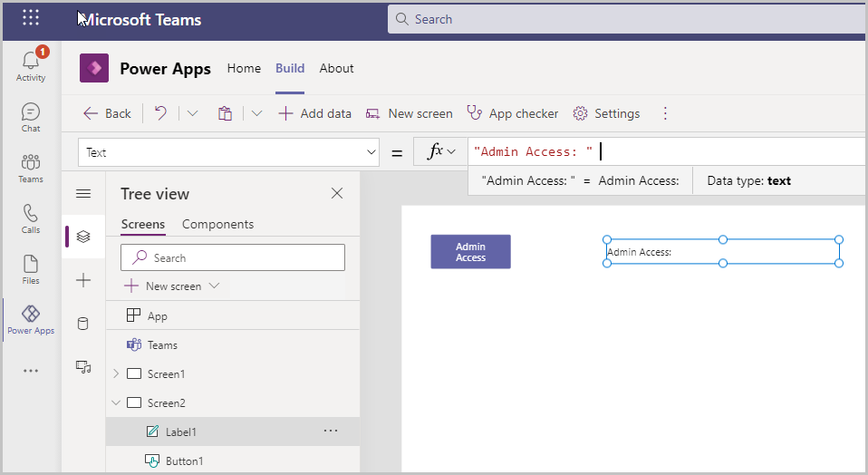This screenshot has height=475, width=868.
Task: Switch to the Screens tab
Action: 143,224
